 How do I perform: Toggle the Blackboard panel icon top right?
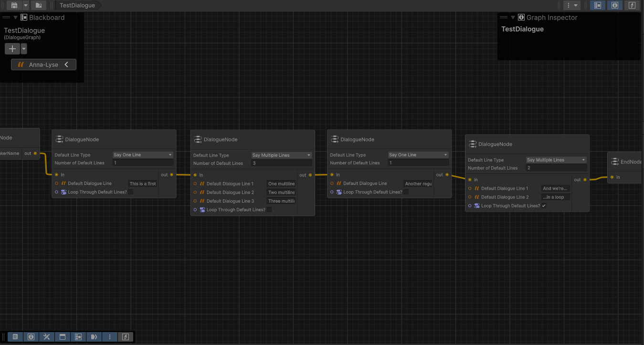(597, 5)
